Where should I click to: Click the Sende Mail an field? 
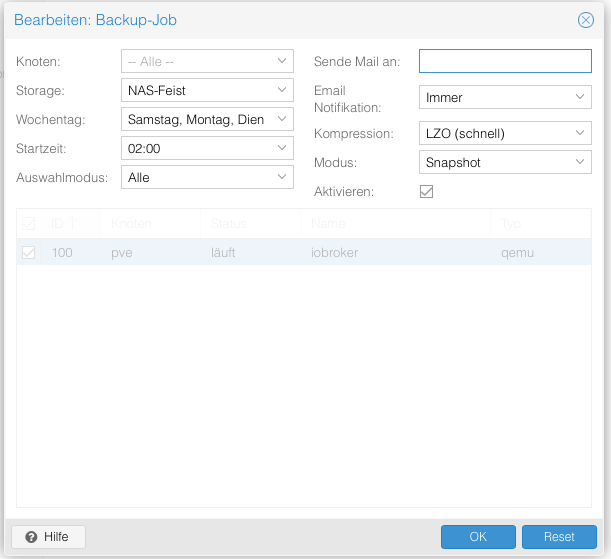point(505,61)
